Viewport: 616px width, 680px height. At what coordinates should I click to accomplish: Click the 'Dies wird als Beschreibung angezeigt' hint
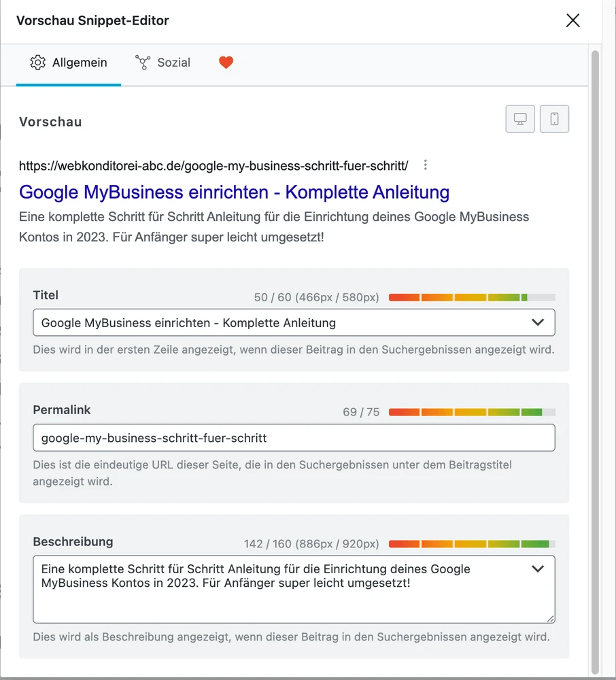tap(291, 636)
